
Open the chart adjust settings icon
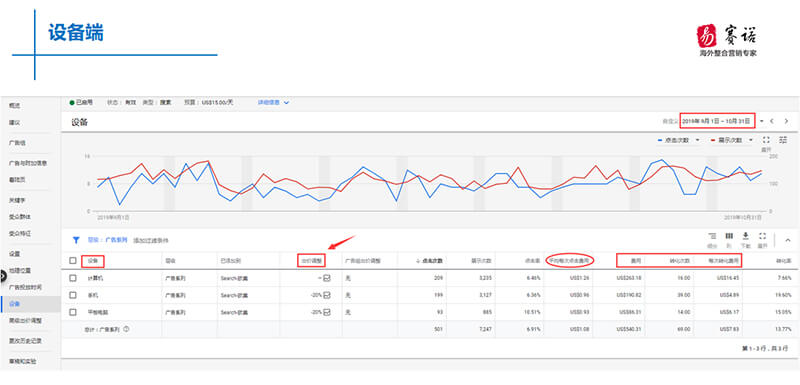(x=784, y=140)
